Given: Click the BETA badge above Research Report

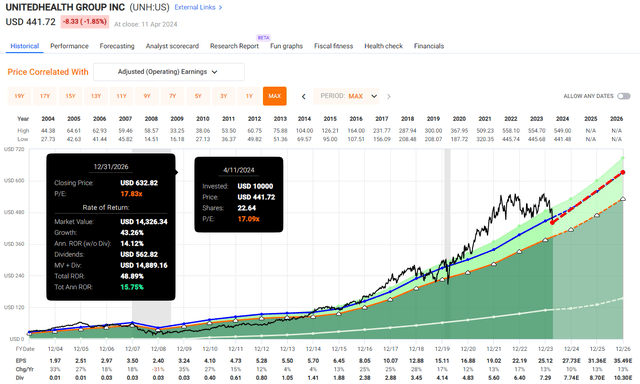Looking at the screenshot, I should (x=264, y=38).
